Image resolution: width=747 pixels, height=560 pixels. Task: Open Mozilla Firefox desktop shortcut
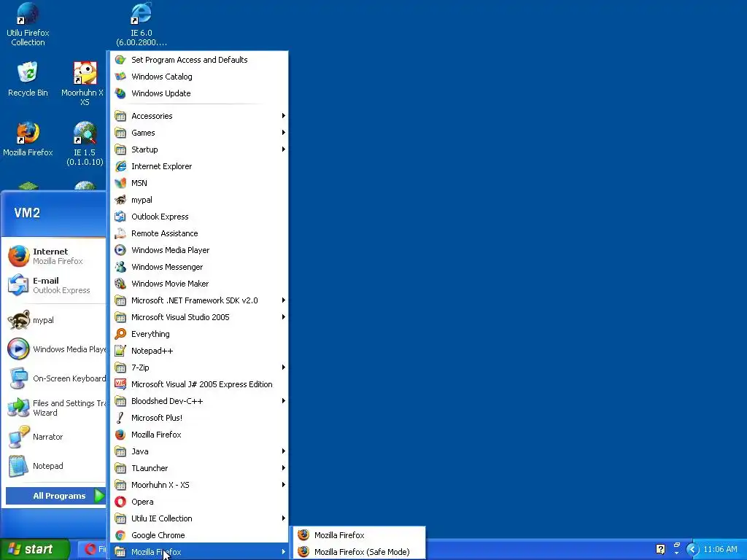28,139
